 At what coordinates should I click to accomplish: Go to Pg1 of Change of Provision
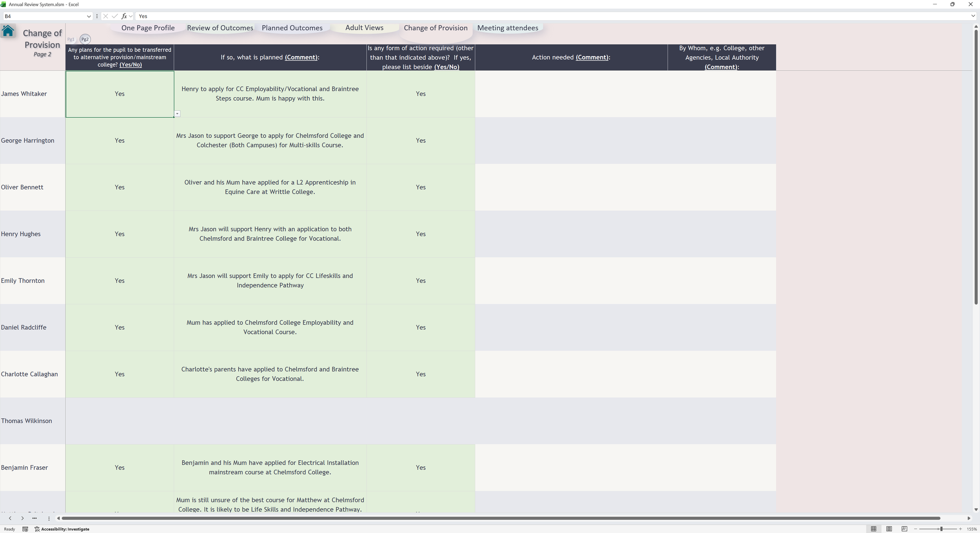tap(71, 39)
